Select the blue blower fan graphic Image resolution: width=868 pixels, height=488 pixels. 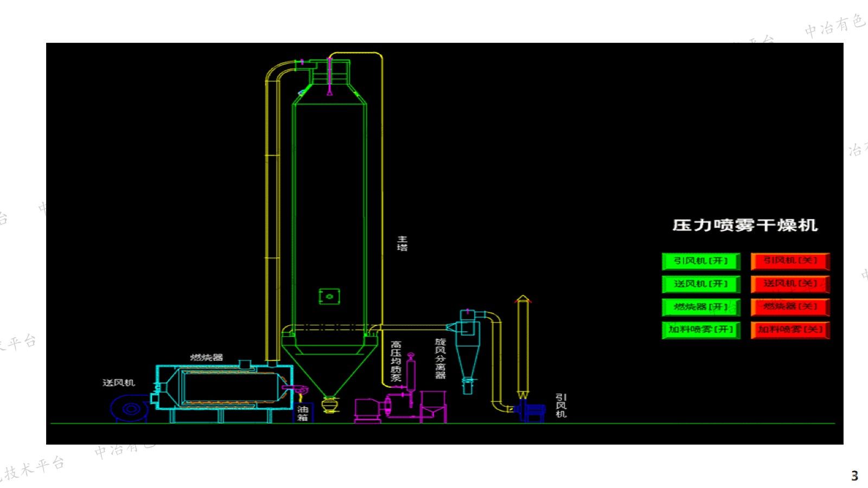pyautogui.click(x=130, y=408)
